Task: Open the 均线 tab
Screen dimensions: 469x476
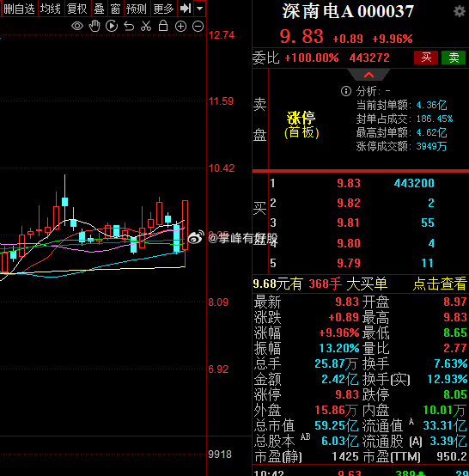Action: [51, 9]
